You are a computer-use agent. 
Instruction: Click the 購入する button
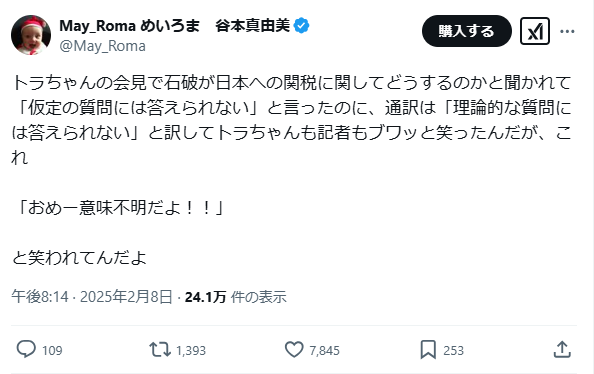(467, 31)
